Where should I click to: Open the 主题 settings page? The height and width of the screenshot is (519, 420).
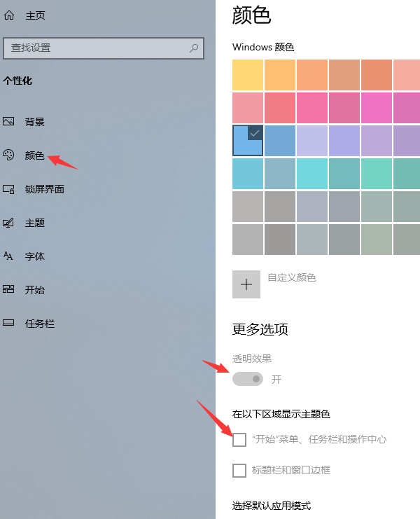pyautogui.click(x=35, y=223)
